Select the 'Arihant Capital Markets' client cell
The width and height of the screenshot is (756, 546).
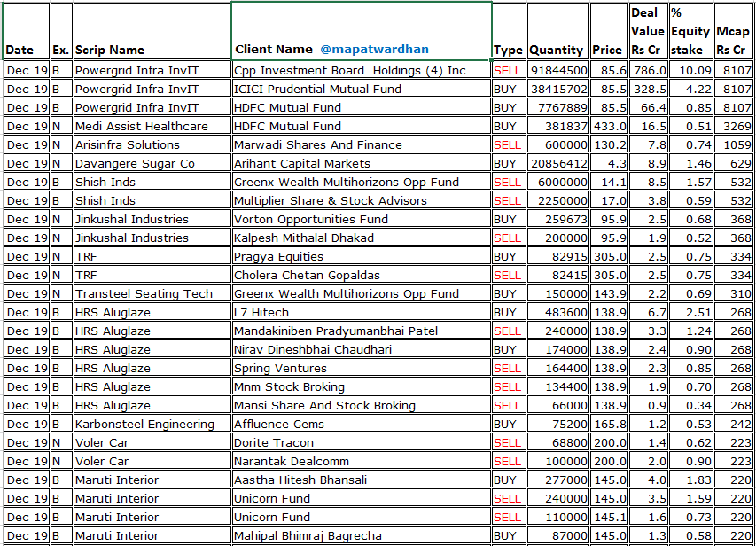361,163
